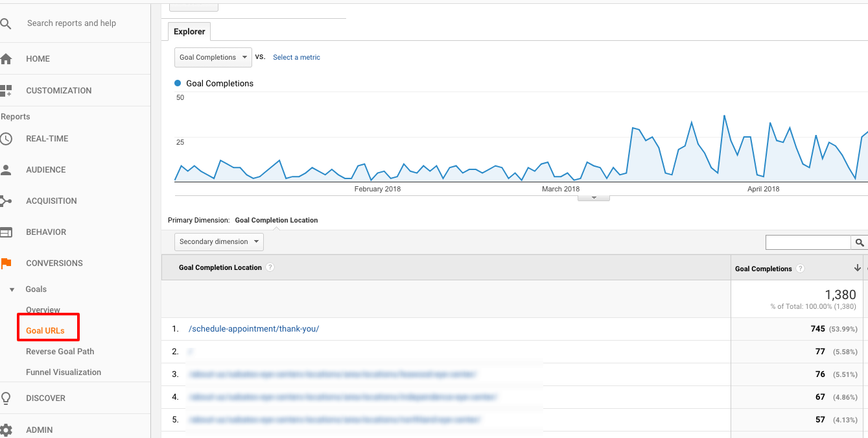
Task: Select the Explorer tab
Action: point(189,32)
